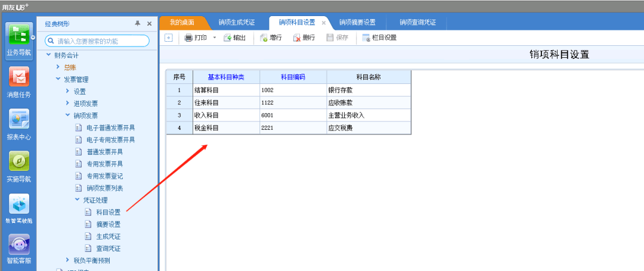This screenshot has height=271, width=644.
Task: Click the 删行 delete-row toolbar button
Action: point(304,38)
